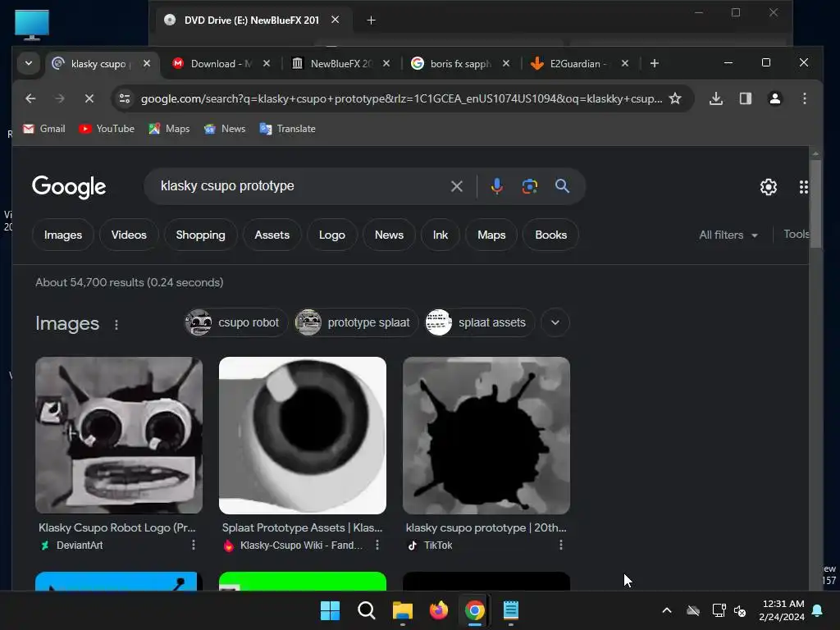
Task: Submit search with magnifier icon
Action: pos(562,186)
